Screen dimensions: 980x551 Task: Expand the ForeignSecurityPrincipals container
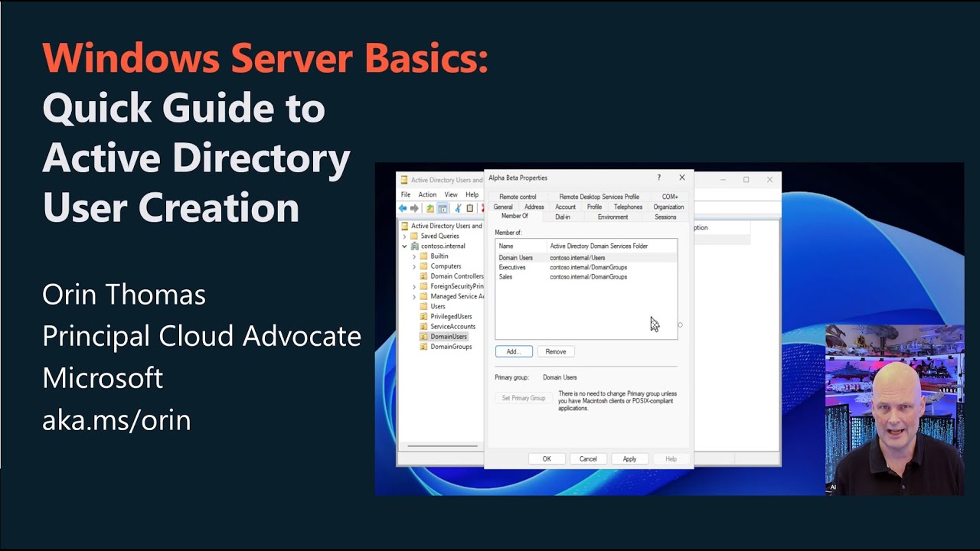click(414, 286)
